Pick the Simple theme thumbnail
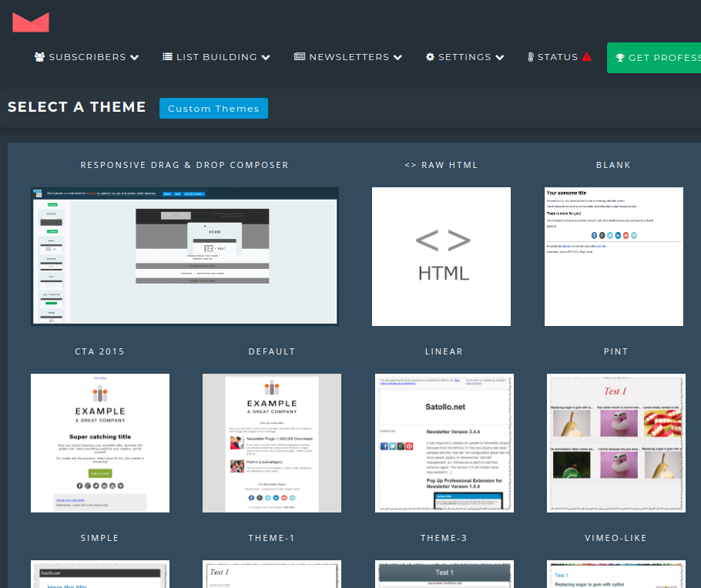The width and height of the screenshot is (701, 588). pos(100,574)
